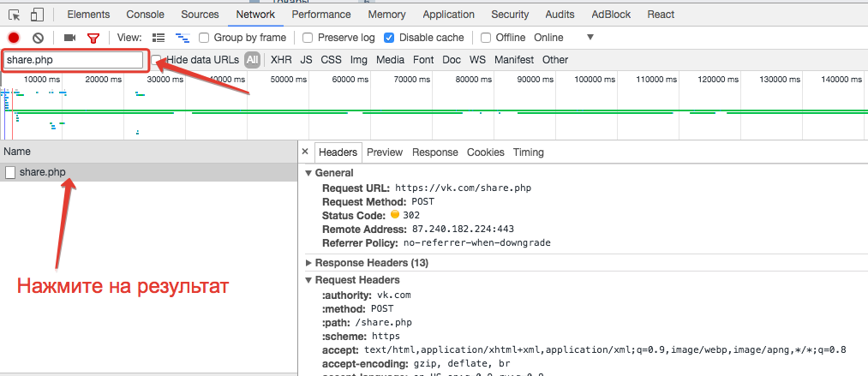Image resolution: width=868 pixels, height=376 pixels.
Task: Toggle the red filter funnel icon
Action: click(93, 38)
